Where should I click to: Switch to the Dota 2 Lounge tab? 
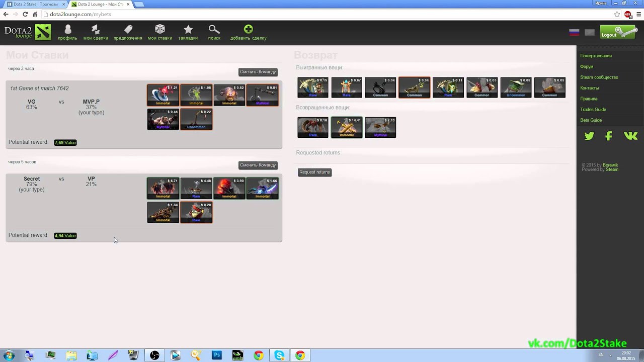[100, 4]
